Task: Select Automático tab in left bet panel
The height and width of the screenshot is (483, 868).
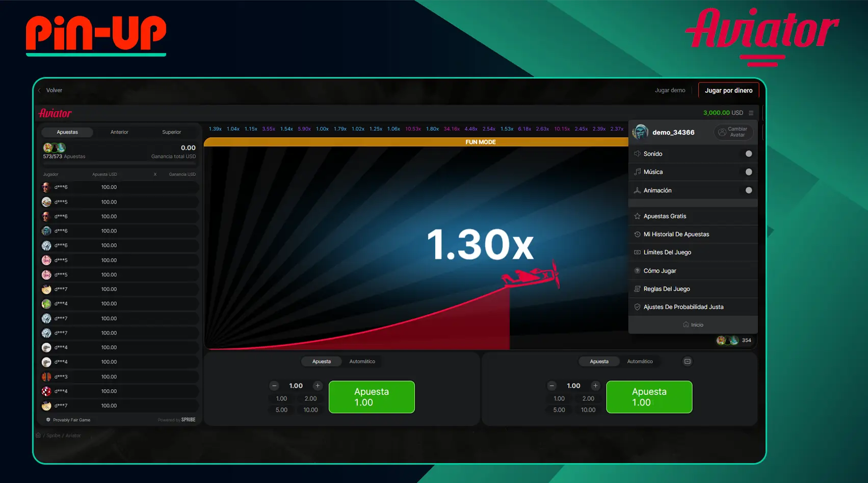Action: point(362,362)
